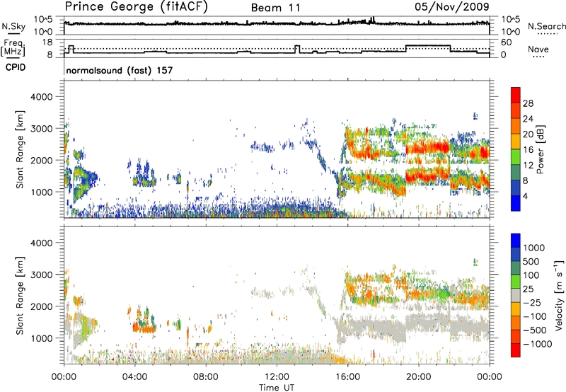This screenshot has height=392, width=566.
Task: Click red high-power echo near 20:00 at 2400 km
Action: click(x=428, y=148)
